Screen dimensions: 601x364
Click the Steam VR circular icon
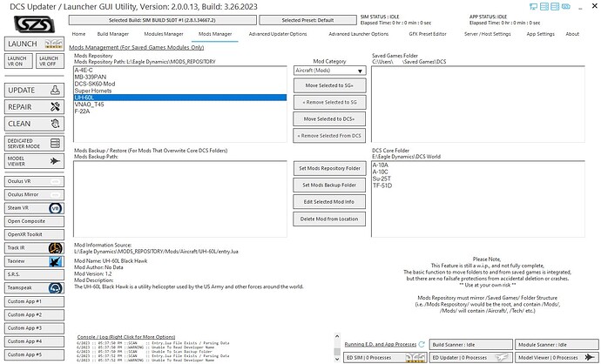(x=56, y=208)
